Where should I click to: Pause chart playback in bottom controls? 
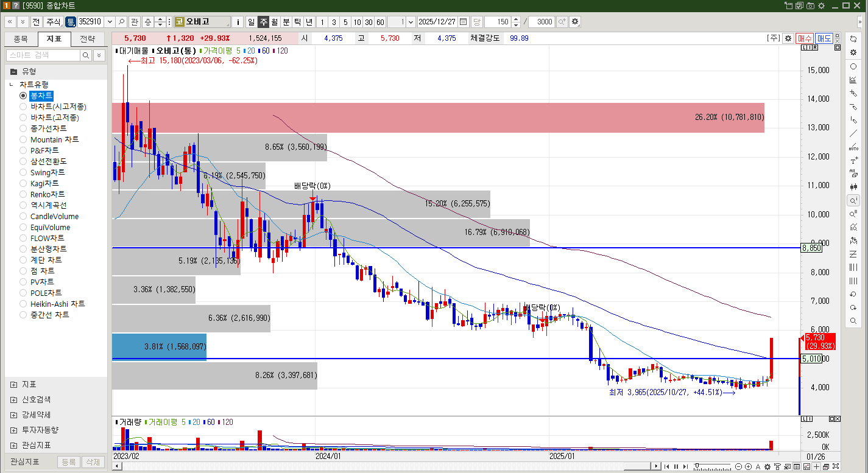[676, 467]
